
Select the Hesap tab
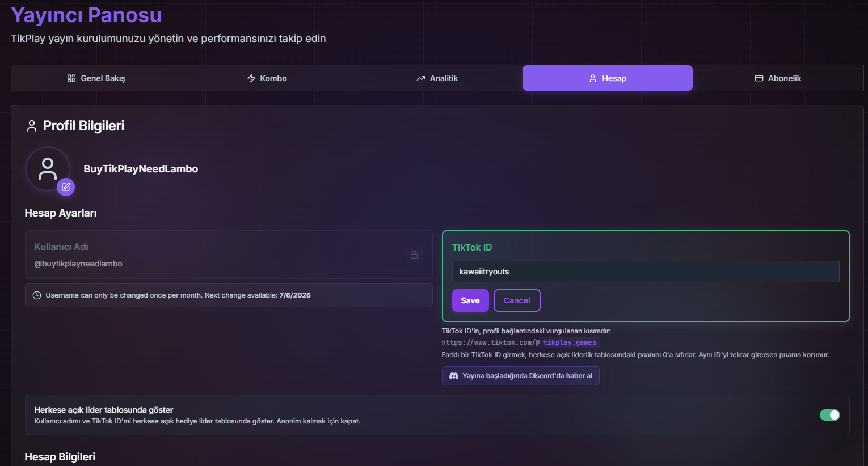(x=608, y=78)
